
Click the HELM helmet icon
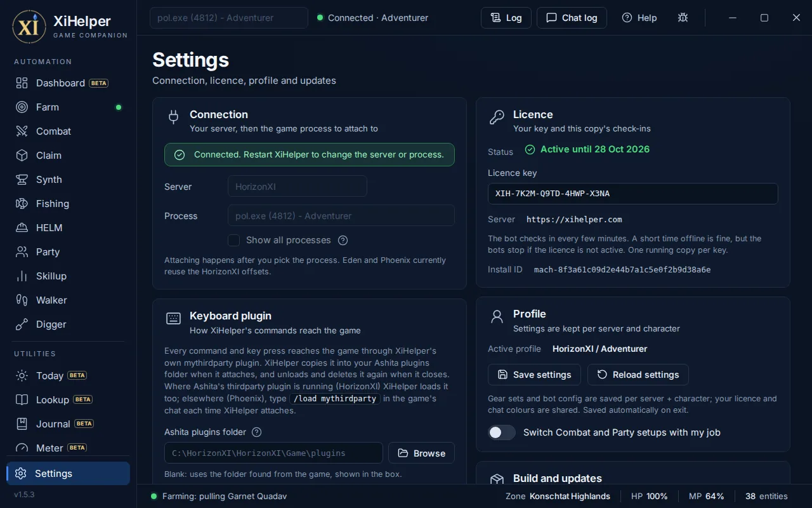coord(22,228)
